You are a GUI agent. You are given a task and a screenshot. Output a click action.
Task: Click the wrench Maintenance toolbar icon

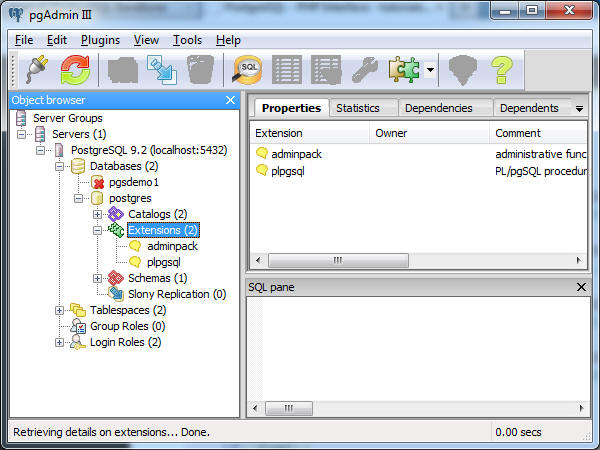[365, 70]
